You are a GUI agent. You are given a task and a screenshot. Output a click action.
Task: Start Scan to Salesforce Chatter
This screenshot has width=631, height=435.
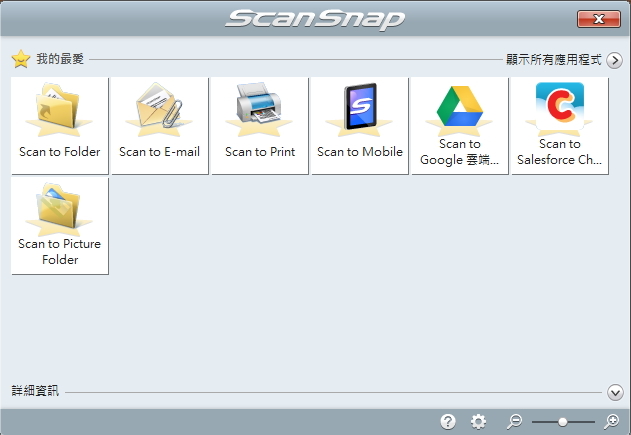560,126
